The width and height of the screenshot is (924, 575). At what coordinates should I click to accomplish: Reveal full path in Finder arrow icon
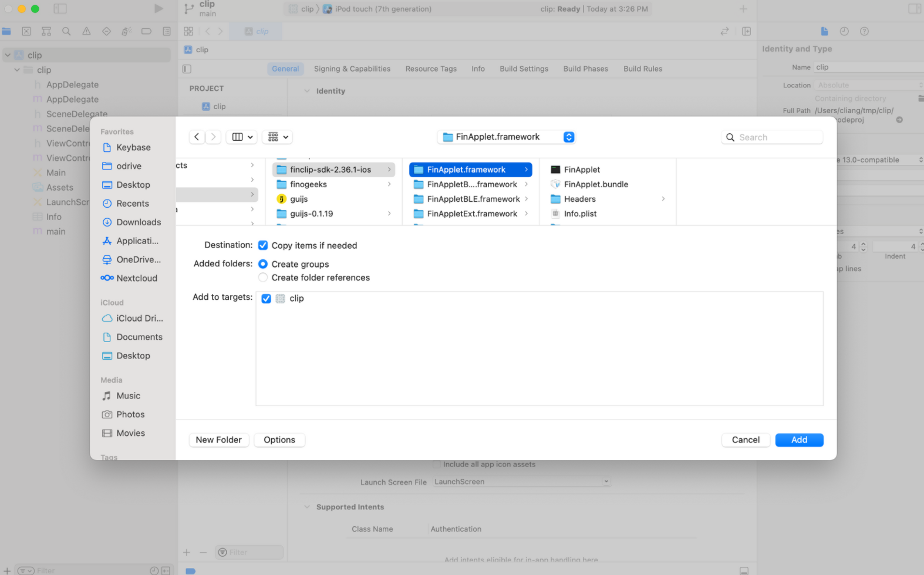[899, 120]
